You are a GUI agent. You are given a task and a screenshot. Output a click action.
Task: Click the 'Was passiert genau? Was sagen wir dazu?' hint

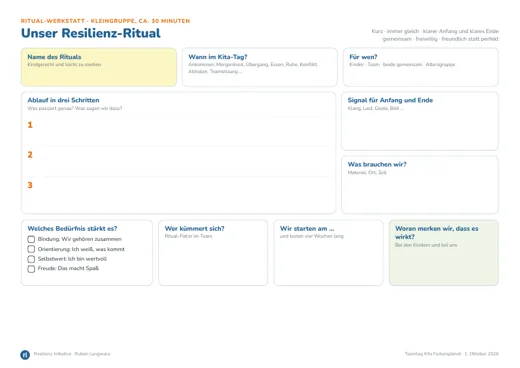(x=75, y=108)
